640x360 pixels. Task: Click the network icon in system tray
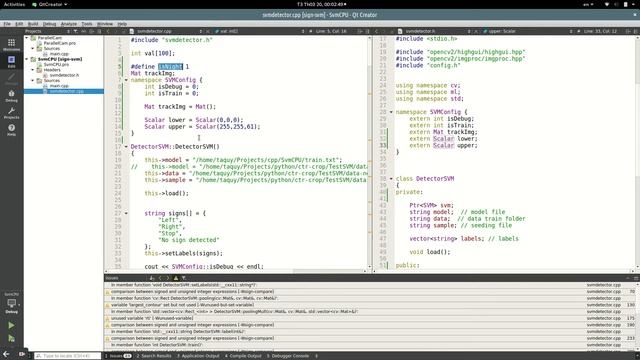click(x=607, y=4)
